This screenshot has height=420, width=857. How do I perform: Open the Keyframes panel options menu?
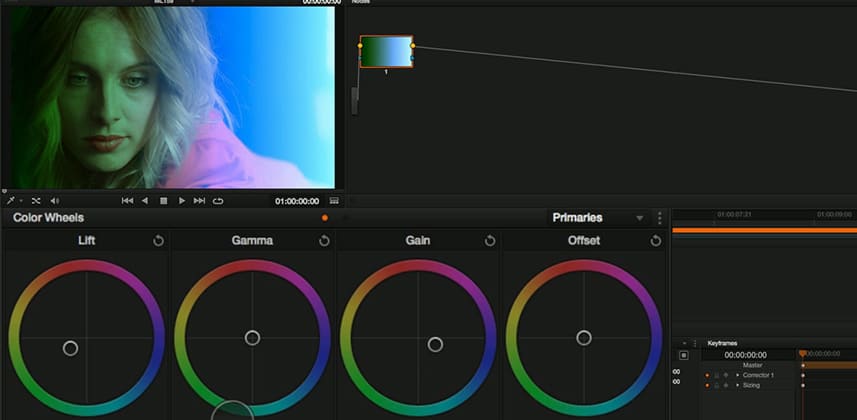[x=695, y=343]
